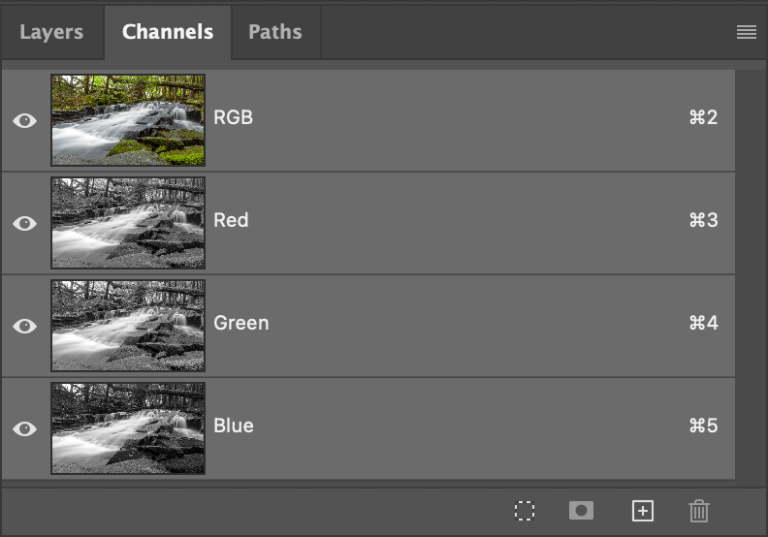Viewport: 768px width, 537px height.
Task: Select the Blue channel name label
Action: (x=234, y=426)
